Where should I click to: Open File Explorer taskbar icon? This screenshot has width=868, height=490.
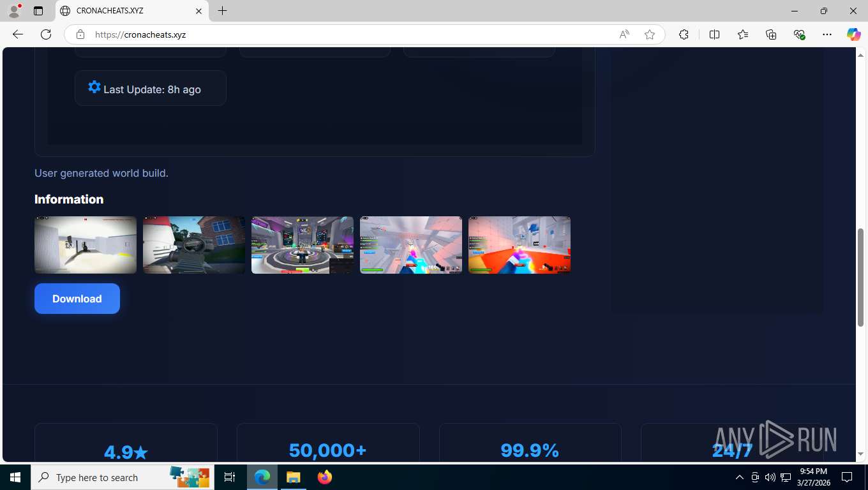[x=293, y=477]
